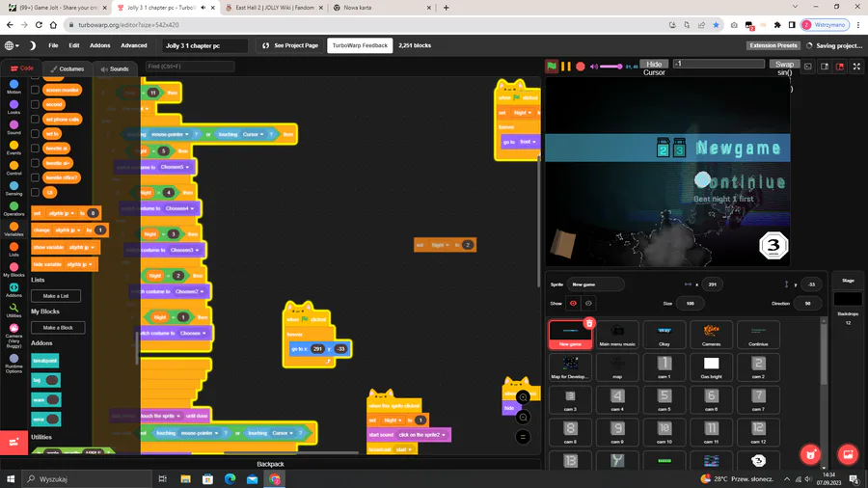Show the sprite using eye icon
Viewport: 868px width, 488px height.
coord(573,303)
